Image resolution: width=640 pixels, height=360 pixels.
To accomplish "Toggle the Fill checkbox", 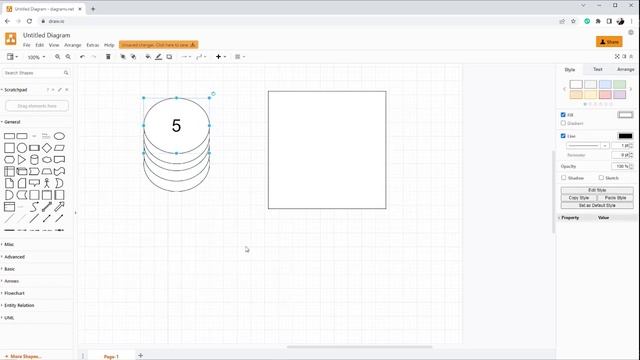I will (563, 115).
